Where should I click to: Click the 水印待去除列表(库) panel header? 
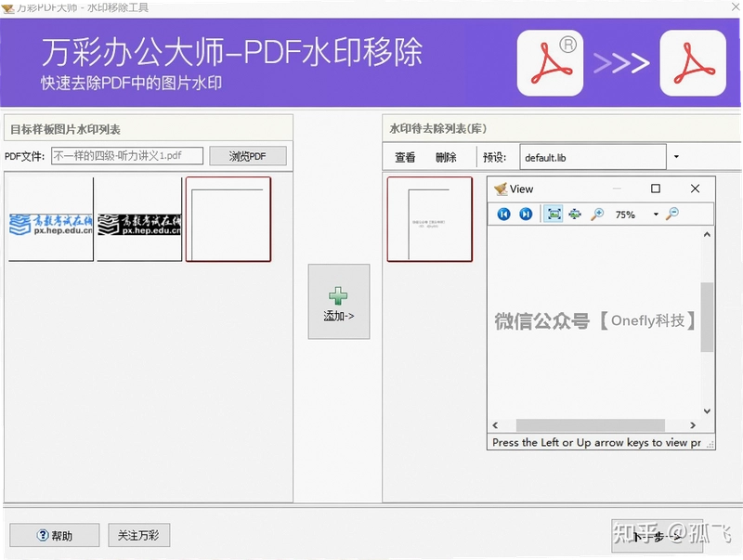[x=562, y=128]
